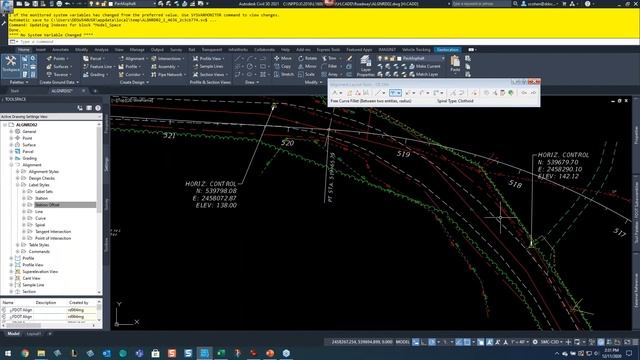The height and width of the screenshot is (360, 640).
Task: Click the Make Current layer button
Action: (x=424, y=66)
